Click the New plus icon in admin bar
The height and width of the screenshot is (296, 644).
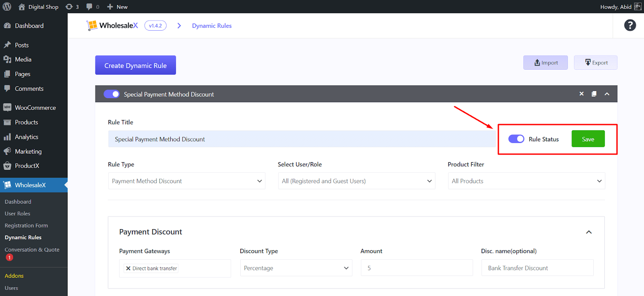110,7
